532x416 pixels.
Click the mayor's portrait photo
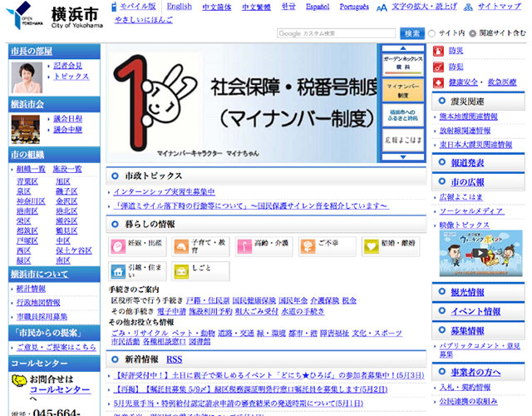click(x=27, y=77)
